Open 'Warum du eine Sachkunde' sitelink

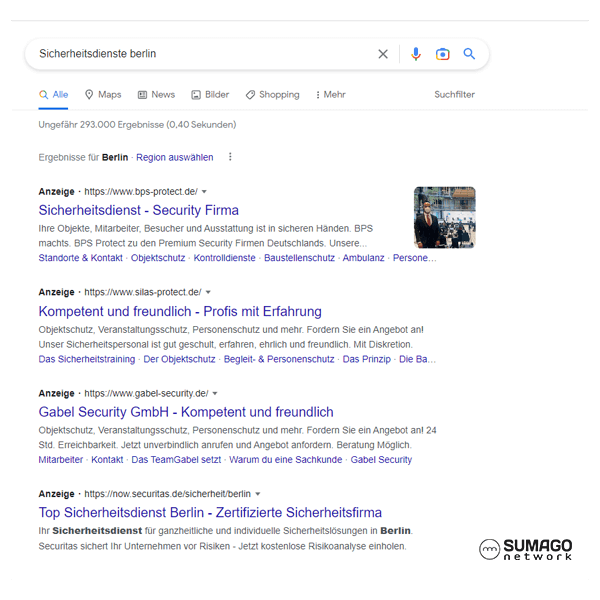[286, 460]
